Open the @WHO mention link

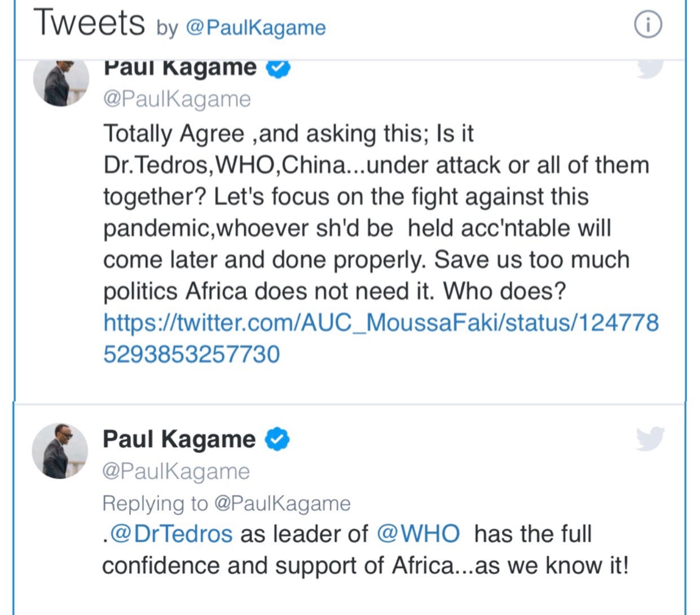418,534
